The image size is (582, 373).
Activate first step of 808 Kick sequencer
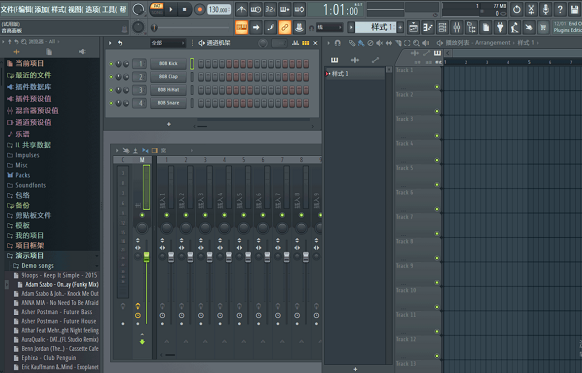201,63
